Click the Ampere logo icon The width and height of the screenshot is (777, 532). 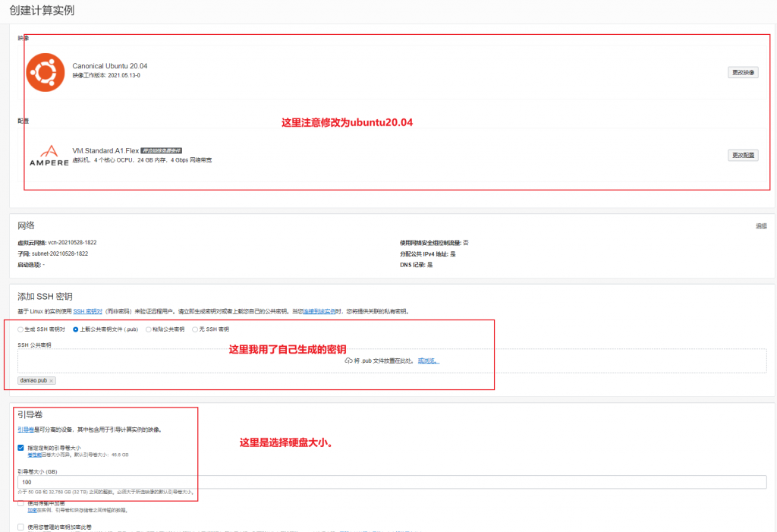point(49,156)
